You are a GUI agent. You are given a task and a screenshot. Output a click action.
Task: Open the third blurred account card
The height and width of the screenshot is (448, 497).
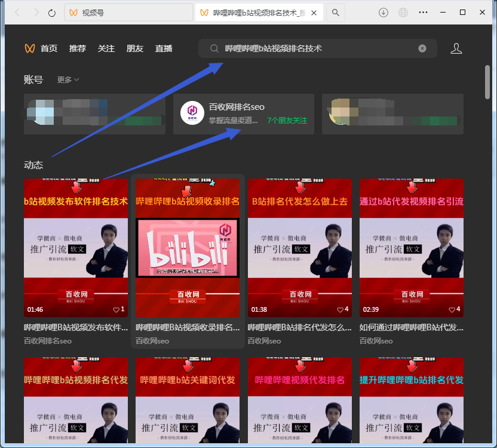(x=392, y=114)
